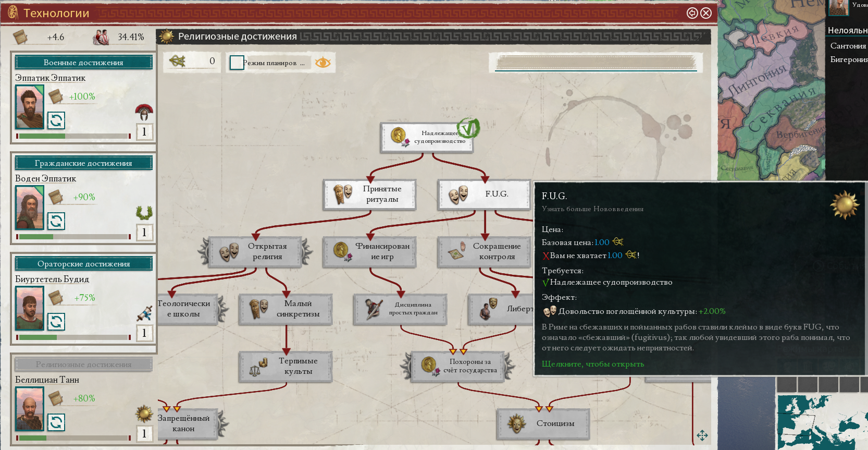The height and width of the screenshot is (450, 868).
Task: Click the scroll icon next to +75%
Action: (x=56, y=297)
